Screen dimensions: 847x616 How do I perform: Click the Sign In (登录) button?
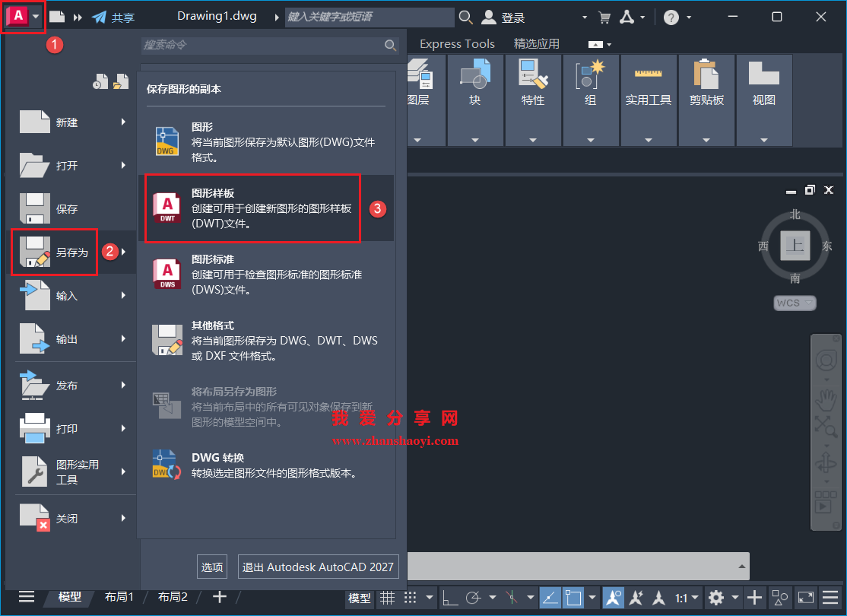503,17
